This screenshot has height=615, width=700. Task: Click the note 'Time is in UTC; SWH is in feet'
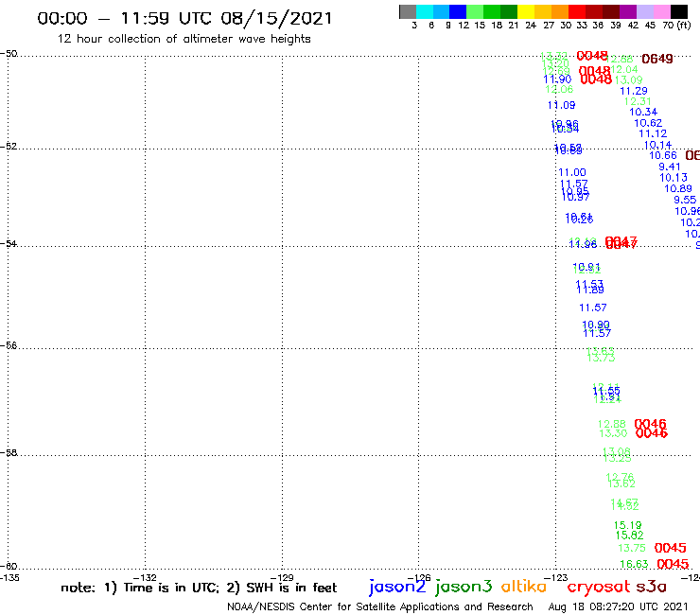[x=199, y=588]
